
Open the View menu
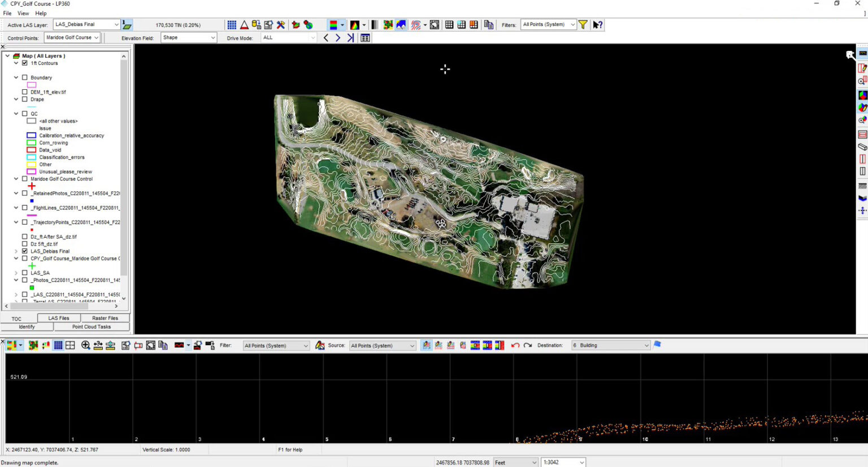23,12
